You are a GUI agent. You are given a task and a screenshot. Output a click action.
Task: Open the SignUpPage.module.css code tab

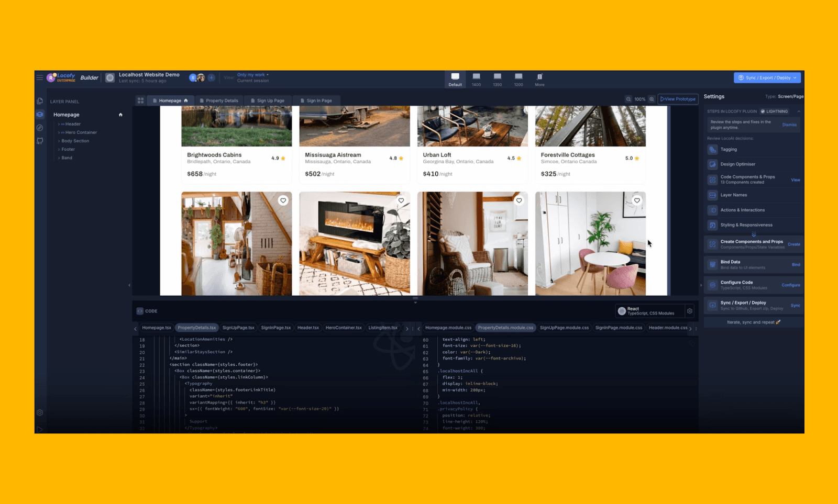(x=564, y=327)
